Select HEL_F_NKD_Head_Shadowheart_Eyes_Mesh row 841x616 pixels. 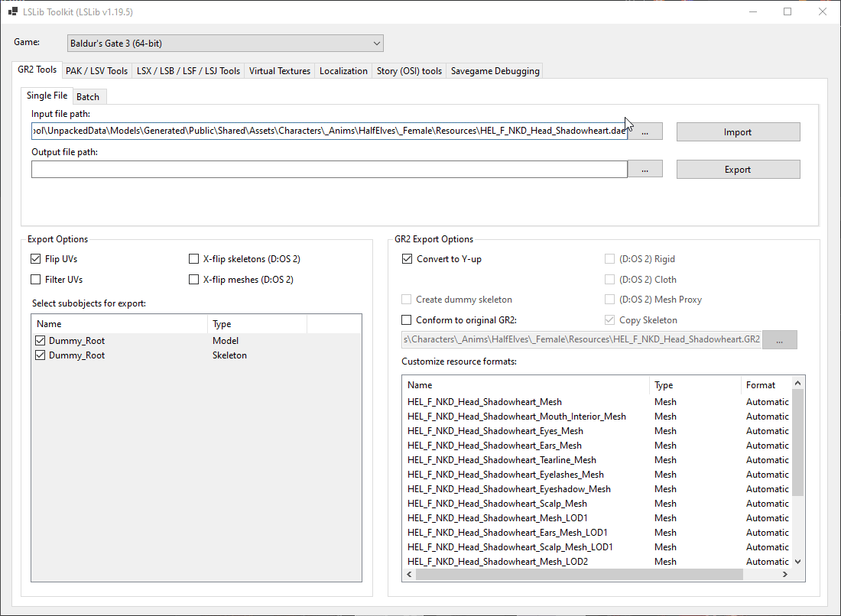[x=598, y=431]
